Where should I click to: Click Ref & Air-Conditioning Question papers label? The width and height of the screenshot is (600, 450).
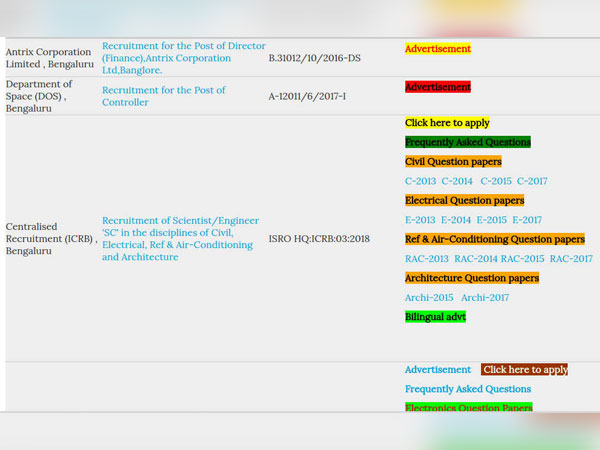click(x=495, y=239)
